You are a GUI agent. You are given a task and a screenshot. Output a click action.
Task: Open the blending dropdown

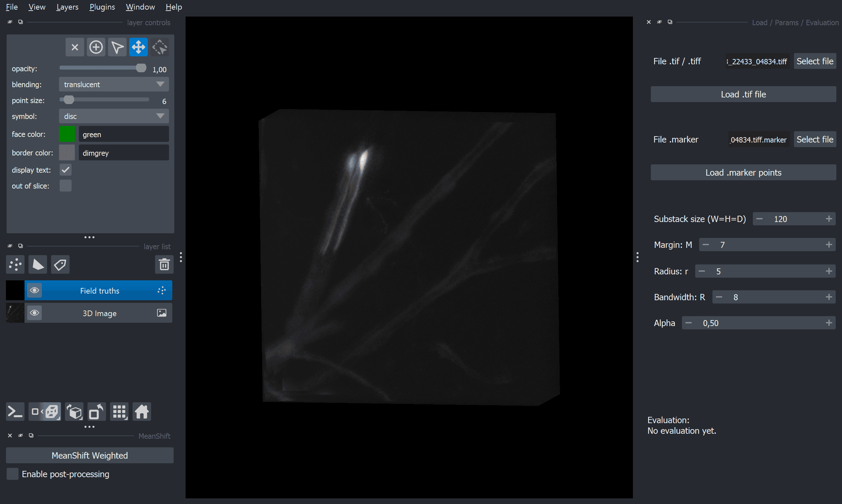tap(114, 84)
